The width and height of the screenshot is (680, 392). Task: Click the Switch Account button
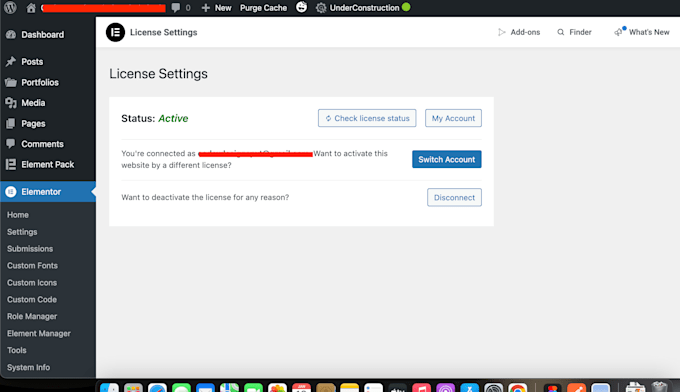pos(447,159)
